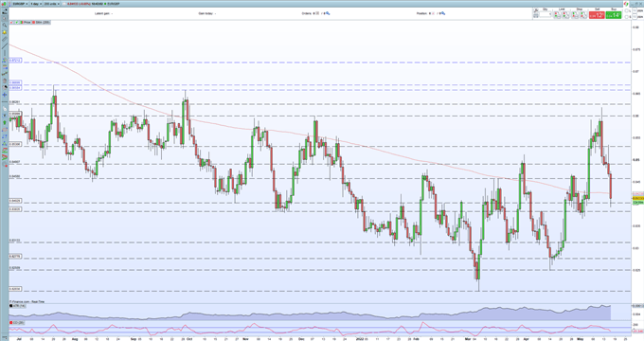Select the ruler measurement tool
This screenshot has height=341, width=644.
[5, 40]
